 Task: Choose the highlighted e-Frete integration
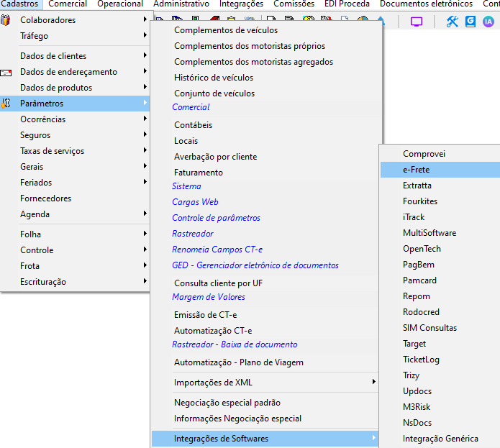click(x=440, y=170)
